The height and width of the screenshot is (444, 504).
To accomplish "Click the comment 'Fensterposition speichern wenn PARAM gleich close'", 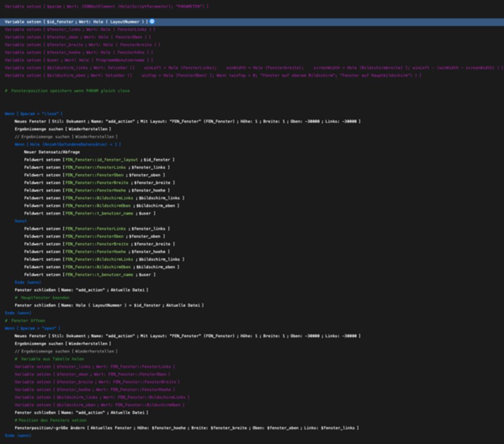I will tap(67, 91).
